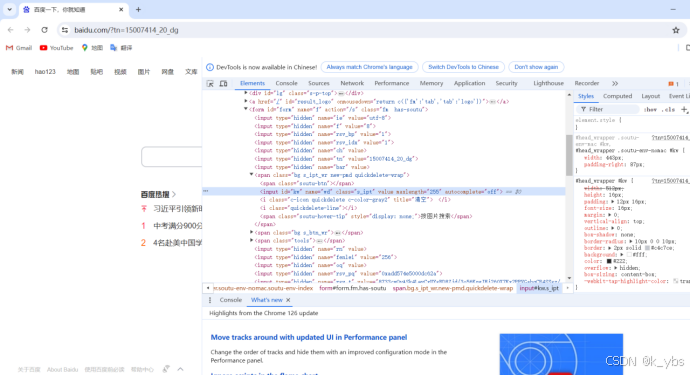This screenshot has height=375, width=691.
Task: Click Switch DevTools to Chinese button
Action: pos(463,67)
